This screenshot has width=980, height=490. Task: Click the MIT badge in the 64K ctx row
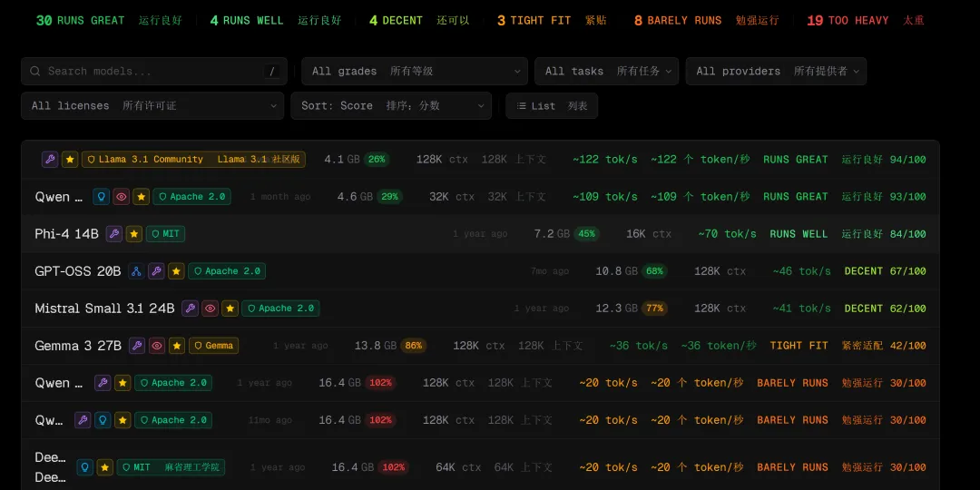point(171,467)
